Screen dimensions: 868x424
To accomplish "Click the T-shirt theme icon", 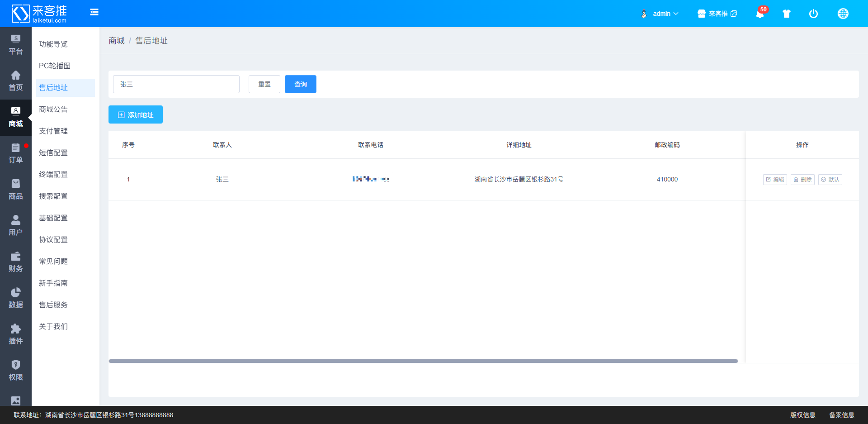I will [787, 14].
